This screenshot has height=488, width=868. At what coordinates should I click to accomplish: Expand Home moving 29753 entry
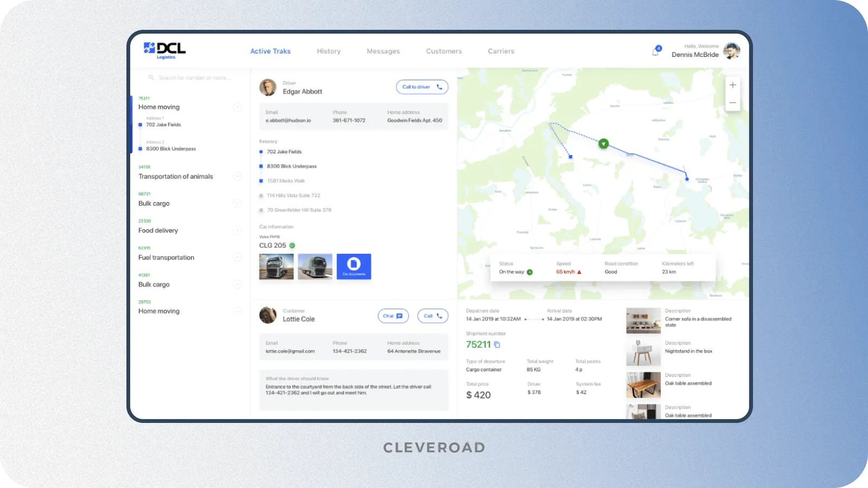237,311
